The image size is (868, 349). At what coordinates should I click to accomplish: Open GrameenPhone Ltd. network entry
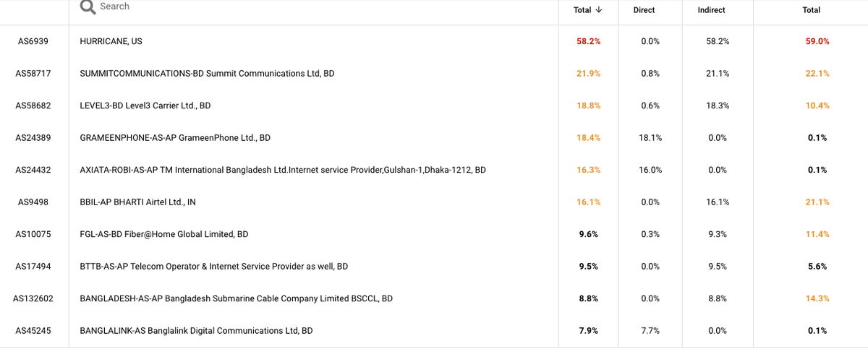174,137
